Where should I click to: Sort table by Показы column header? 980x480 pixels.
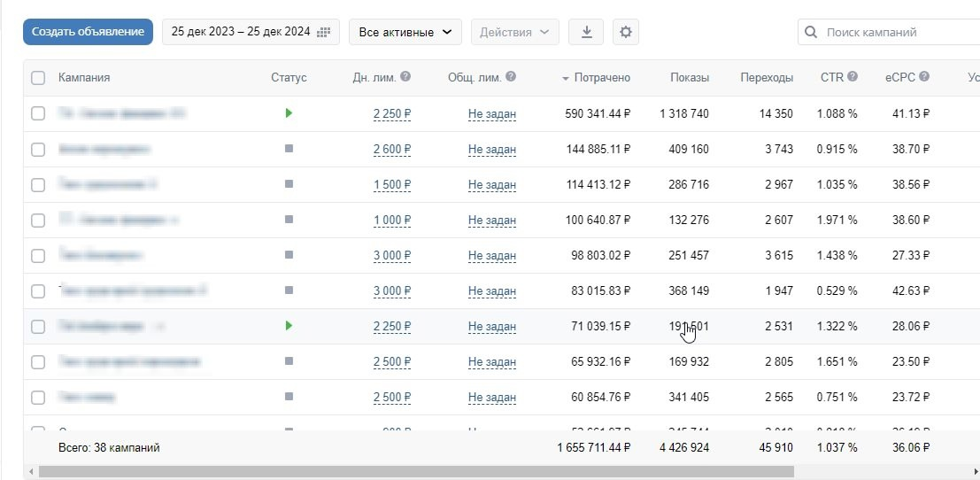tap(690, 78)
